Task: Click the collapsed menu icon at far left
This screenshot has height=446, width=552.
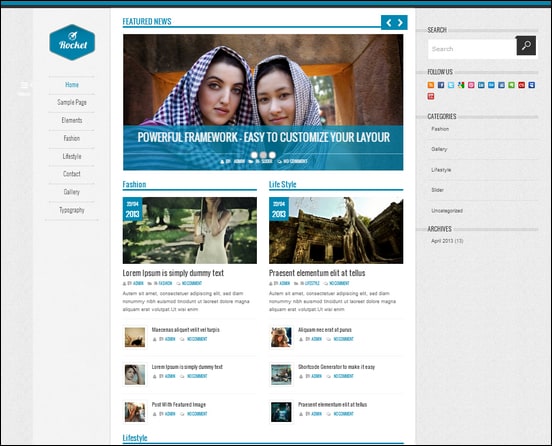Action: [24, 86]
